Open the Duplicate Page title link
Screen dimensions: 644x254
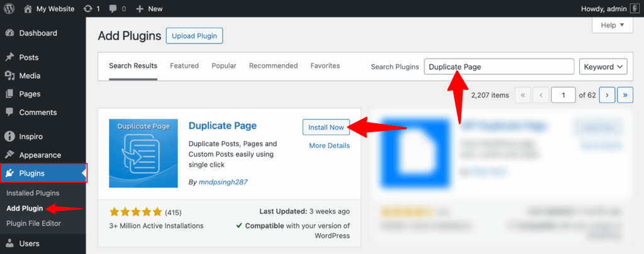point(223,126)
